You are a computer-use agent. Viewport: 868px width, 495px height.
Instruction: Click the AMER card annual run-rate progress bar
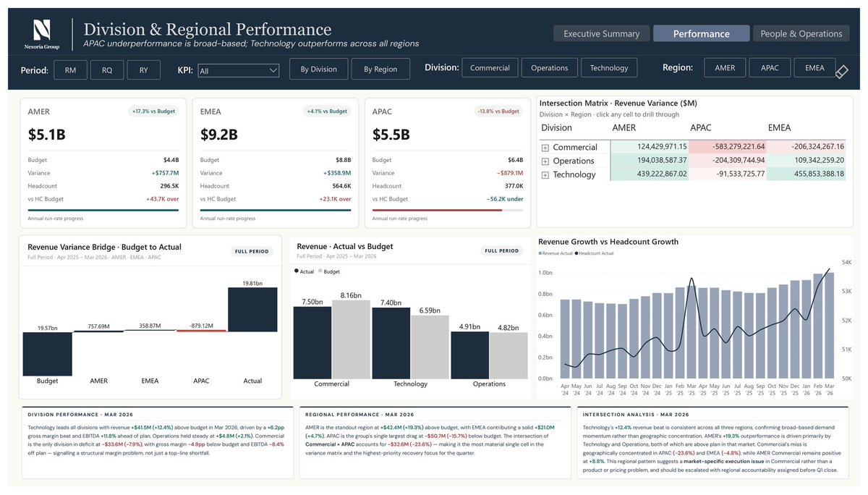103,211
